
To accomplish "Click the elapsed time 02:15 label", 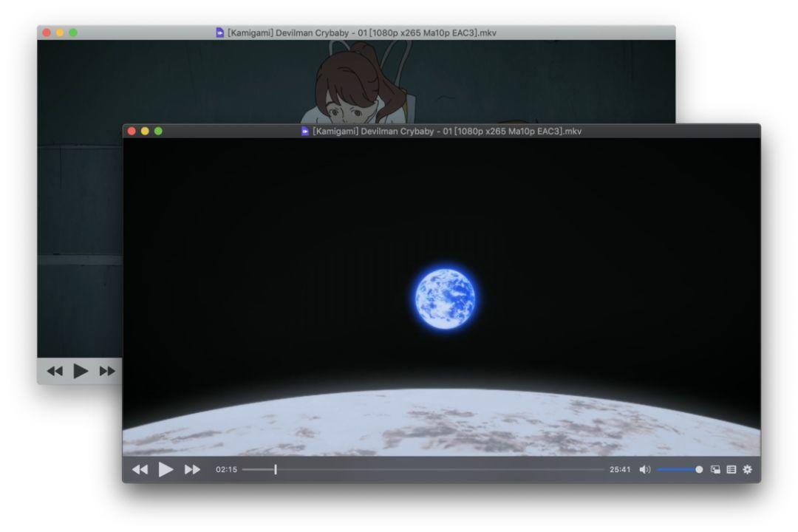I will [x=226, y=469].
